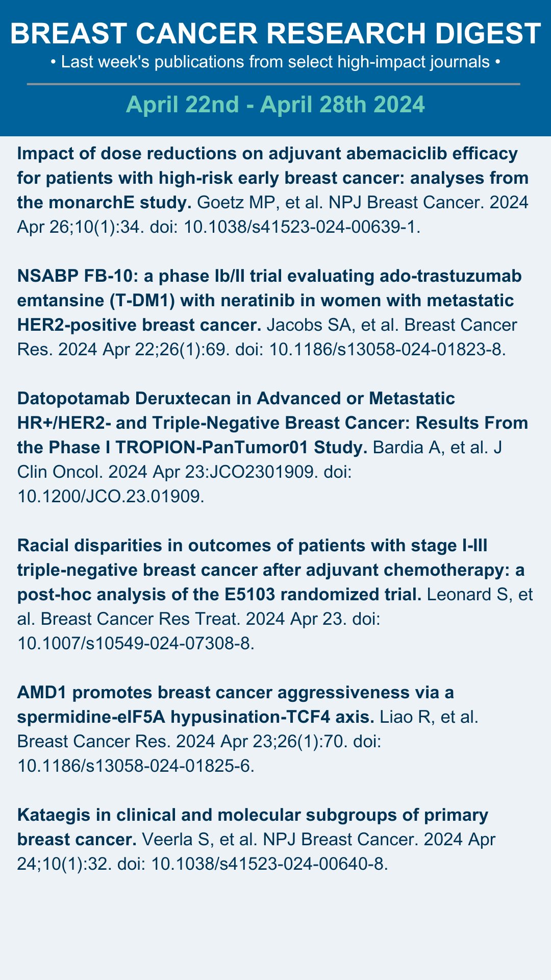Click DOI 10.1007/s10549-024-07308-8
The height and width of the screenshot is (980, 551).
point(136,644)
